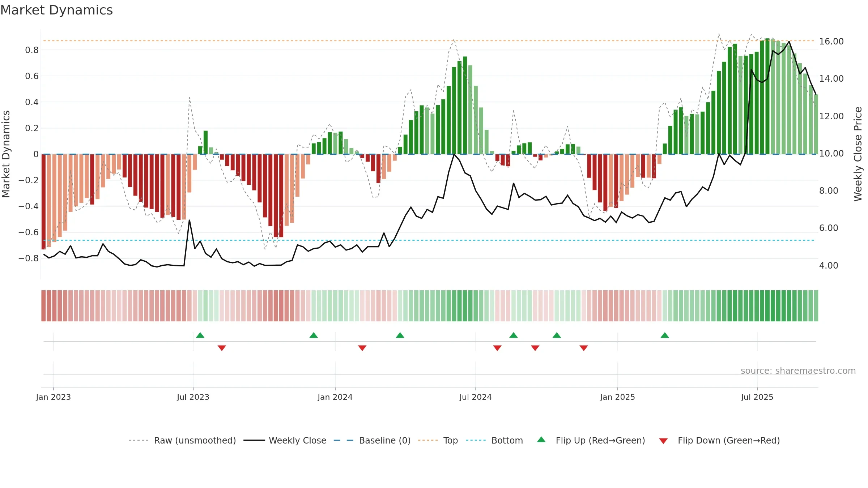Click the Jul 2024 x-axis label
868x488 pixels.
point(476,397)
